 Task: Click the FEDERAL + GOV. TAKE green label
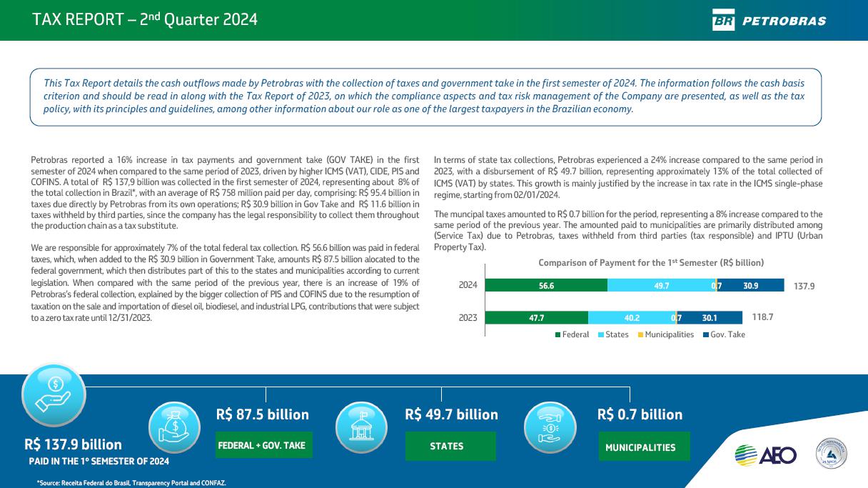(x=263, y=445)
